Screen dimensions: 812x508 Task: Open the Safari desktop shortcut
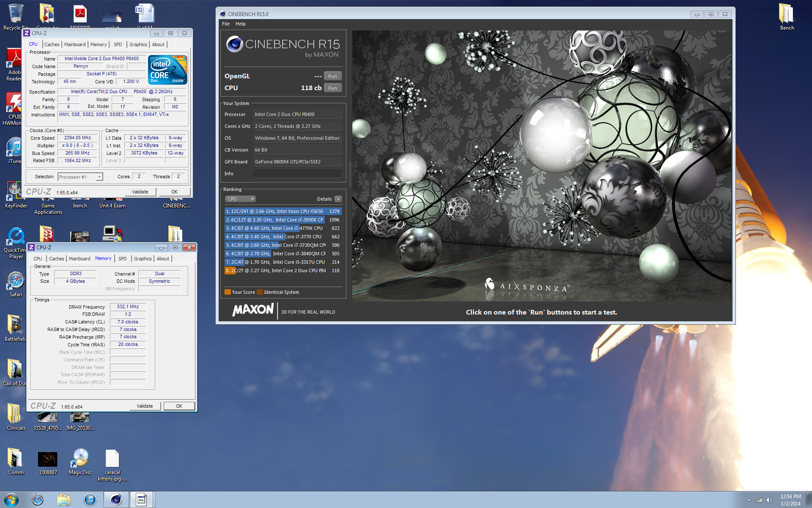tap(16, 284)
